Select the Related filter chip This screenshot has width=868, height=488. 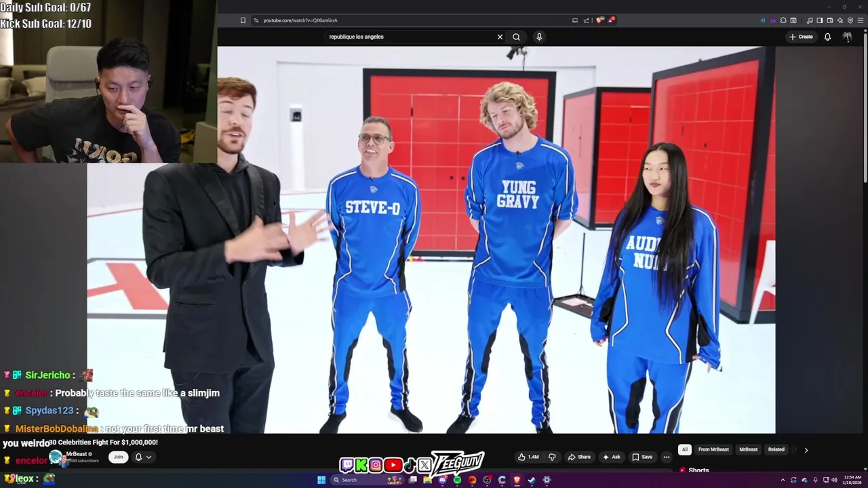[776, 449]
